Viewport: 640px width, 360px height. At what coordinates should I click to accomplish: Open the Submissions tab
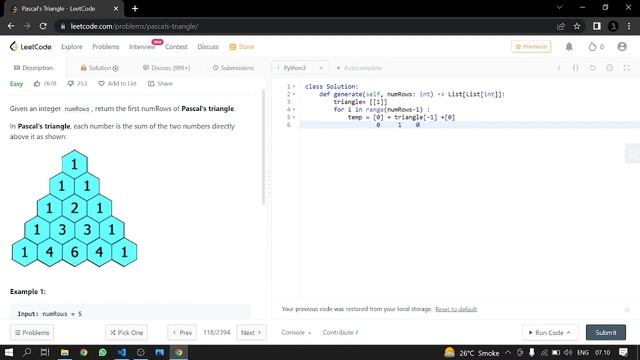tap(233, 68)
